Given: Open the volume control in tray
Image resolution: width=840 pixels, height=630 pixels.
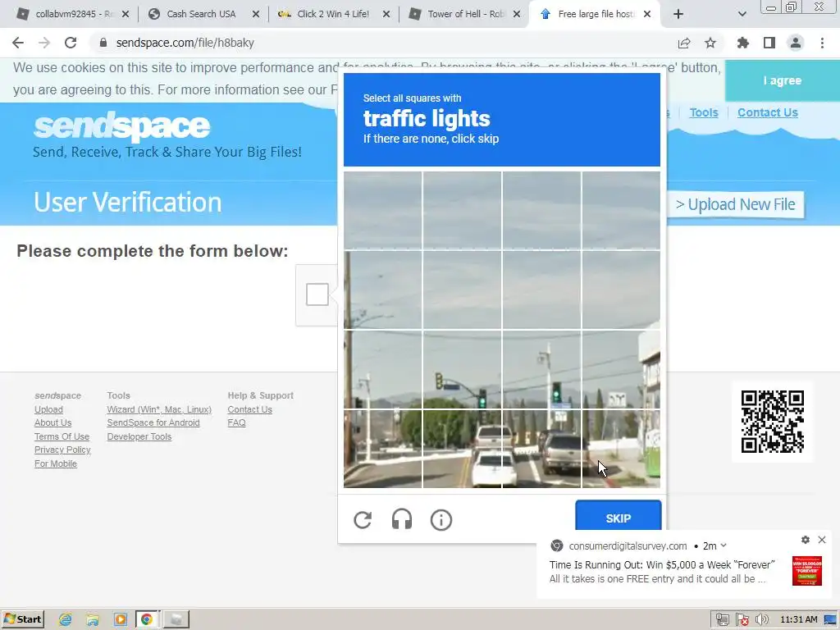Looking at the screenshot, I should tap(762, 620).
